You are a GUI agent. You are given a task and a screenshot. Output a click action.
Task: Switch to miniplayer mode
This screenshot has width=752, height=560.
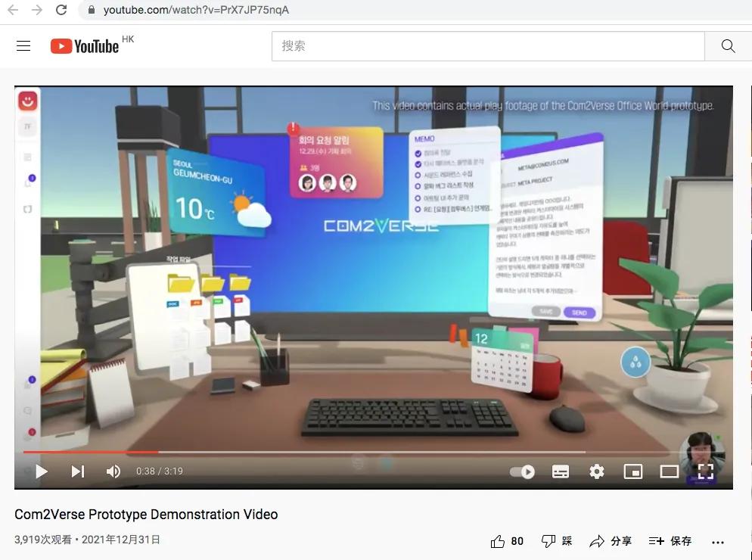click(x=633, y=471)
